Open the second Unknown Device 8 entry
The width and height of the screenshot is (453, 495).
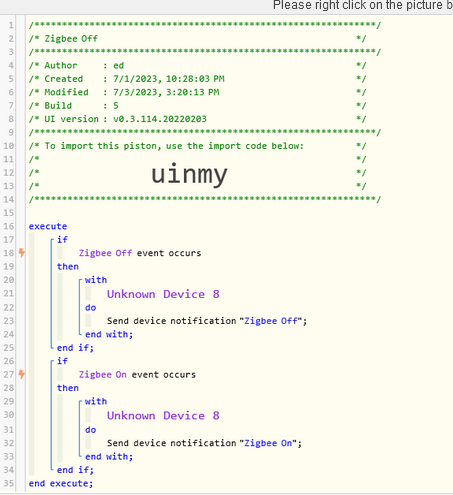[x=163, y=415]
